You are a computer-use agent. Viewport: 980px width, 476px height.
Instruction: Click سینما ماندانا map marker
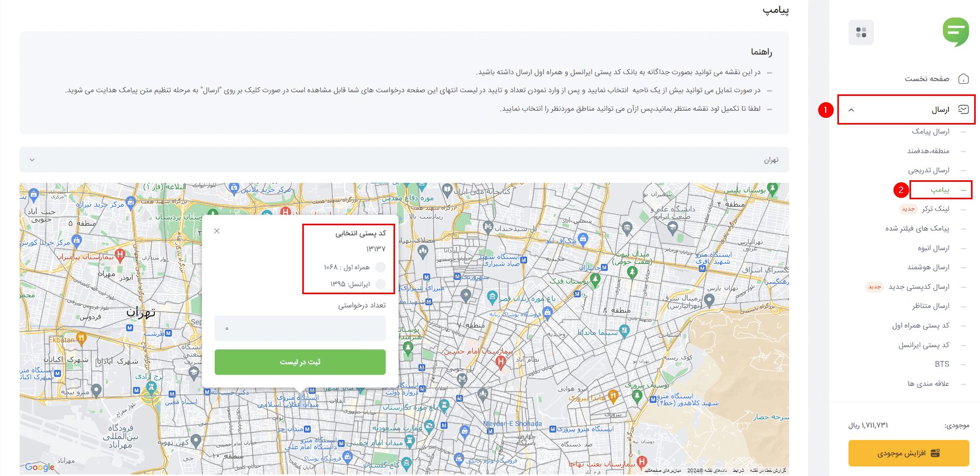[624, 331]
